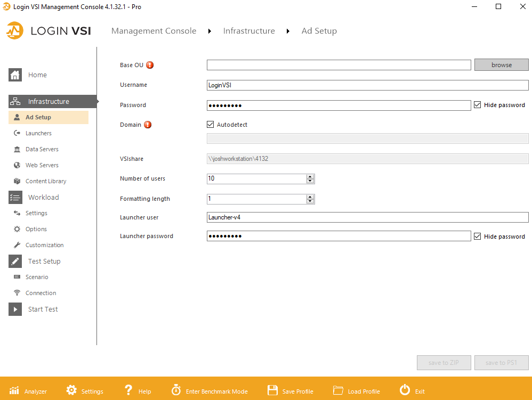Click the Content Library box icon
This screenshot has width=532, height=400.
[17, 181]
